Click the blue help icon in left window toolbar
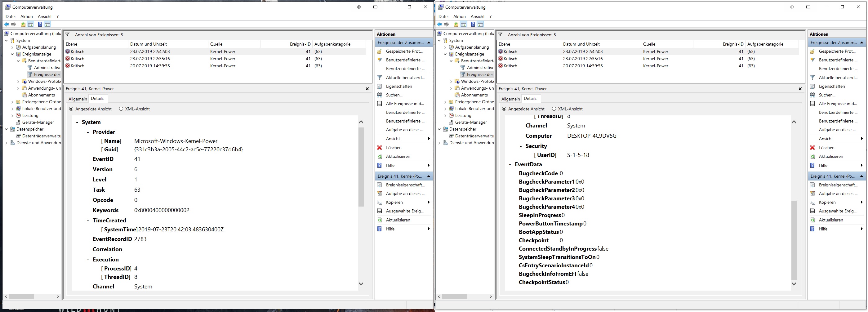The height and width of the screenshot is (312, 868). click(x=40, y=24)
